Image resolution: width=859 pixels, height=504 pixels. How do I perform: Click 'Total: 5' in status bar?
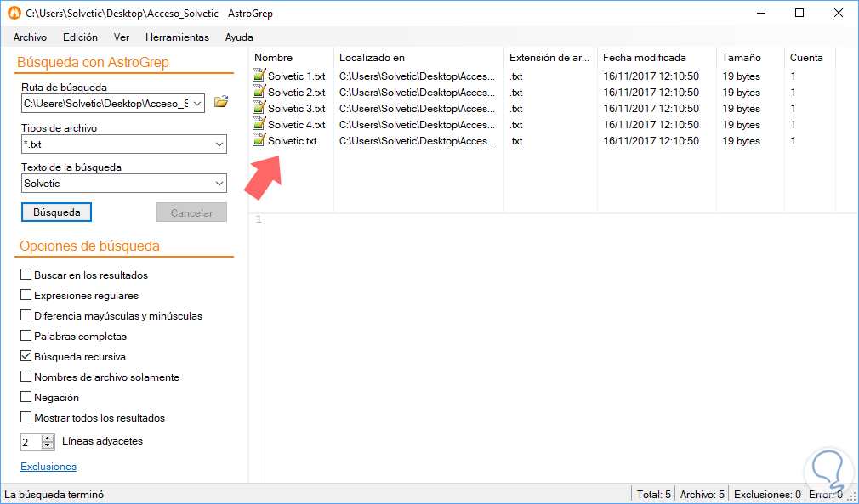[653, 494]
